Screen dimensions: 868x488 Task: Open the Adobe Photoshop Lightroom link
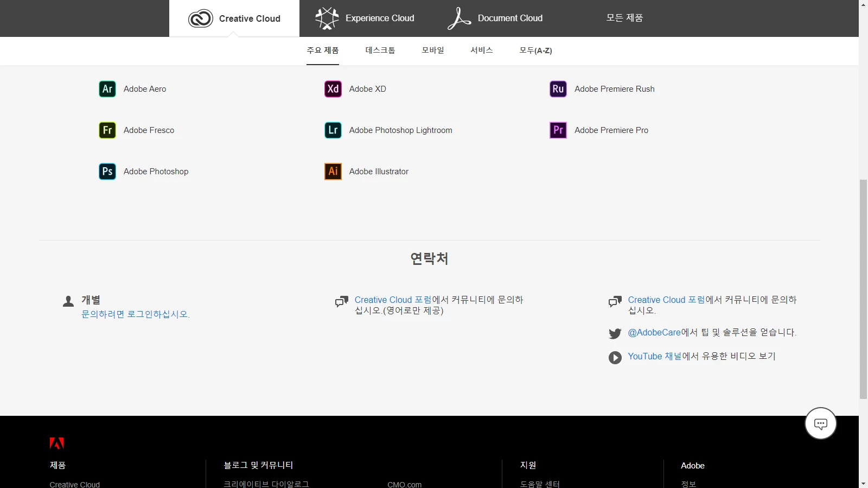tap(401, 130)
